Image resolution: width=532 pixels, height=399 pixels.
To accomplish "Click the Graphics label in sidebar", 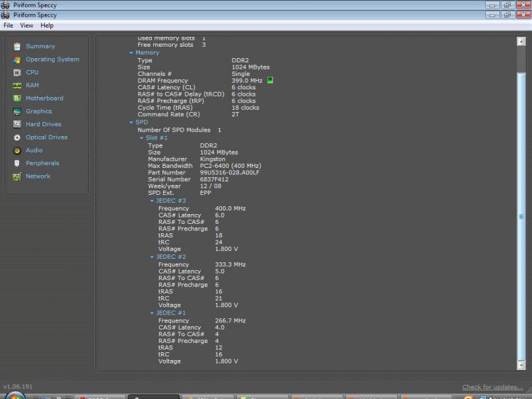I will [39, 111].
